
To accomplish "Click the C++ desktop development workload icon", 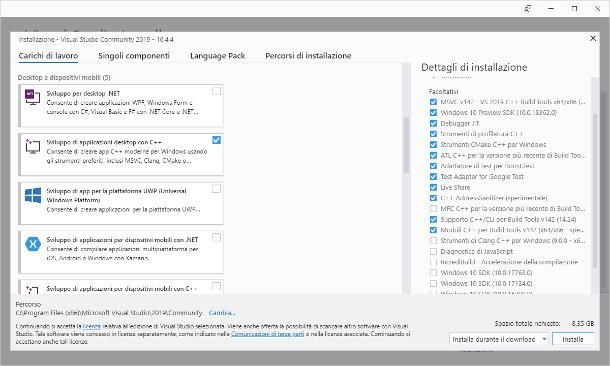I will pos(33,146).
